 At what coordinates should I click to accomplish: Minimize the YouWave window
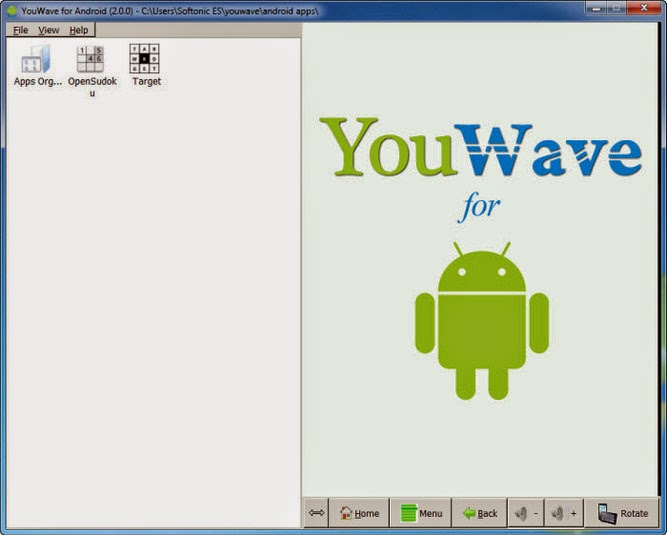(596, 8)
